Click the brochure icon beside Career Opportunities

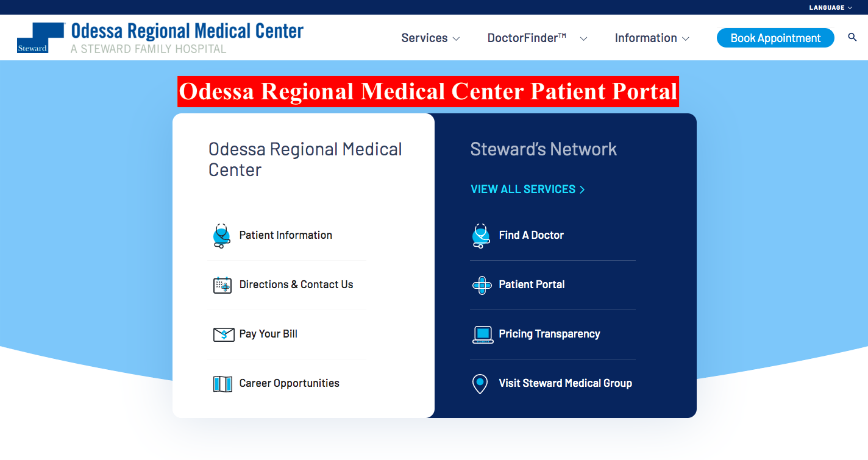222,384
